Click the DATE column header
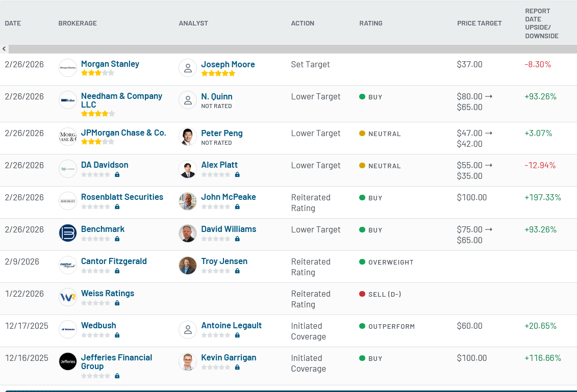 13,23
